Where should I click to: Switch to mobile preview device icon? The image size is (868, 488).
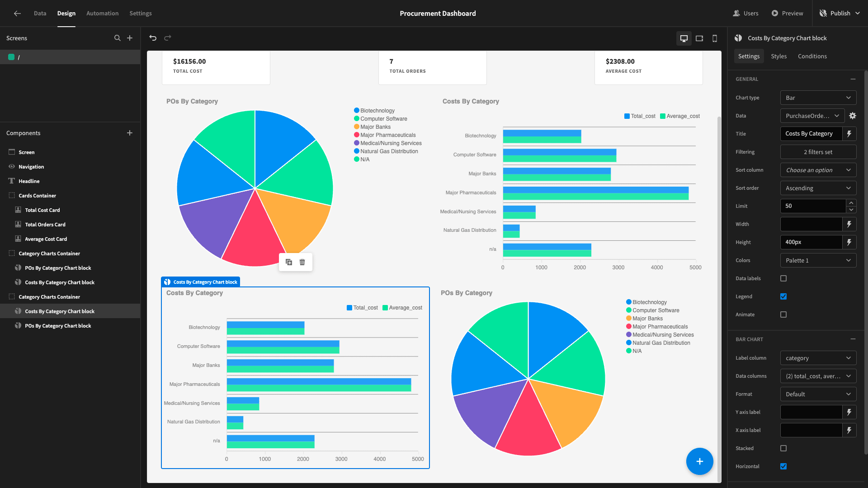click(x=715, y=38)
